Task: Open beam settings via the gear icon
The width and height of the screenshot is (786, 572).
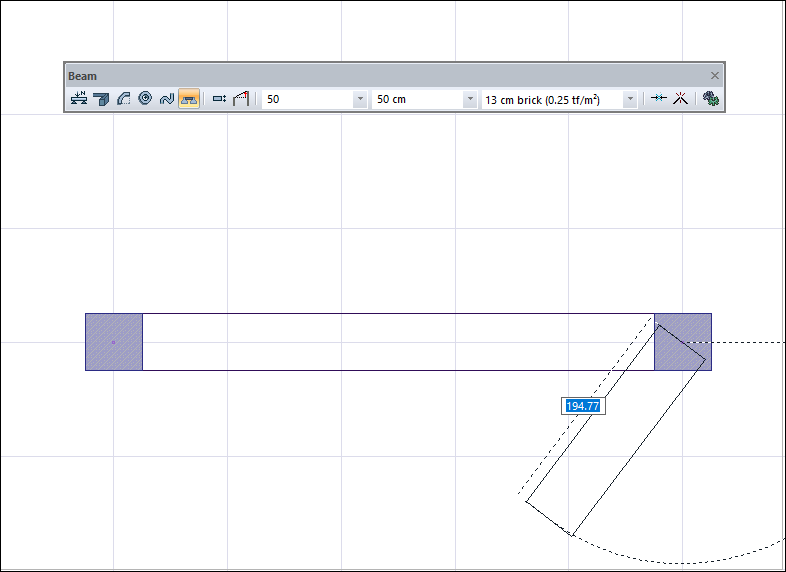Action: [x=710, y=99]
